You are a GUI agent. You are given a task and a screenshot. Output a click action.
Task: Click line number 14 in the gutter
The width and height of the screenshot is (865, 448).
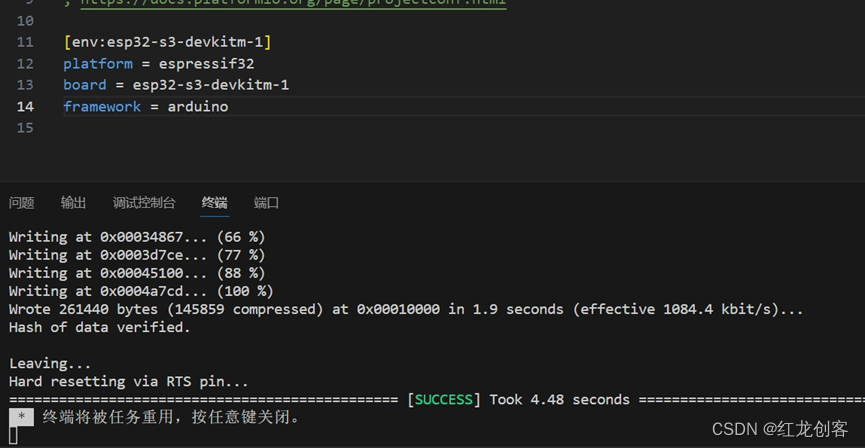pyautogui.click(x=25, y=106)
